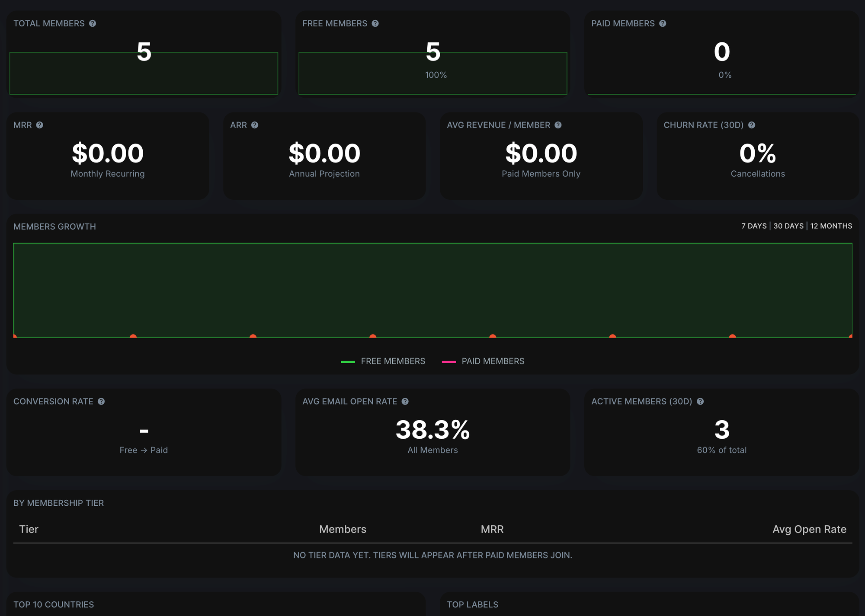Click Avg Email Open Rate help icon
The height and width of the screenshot is (616, 865).
(405, 401)
